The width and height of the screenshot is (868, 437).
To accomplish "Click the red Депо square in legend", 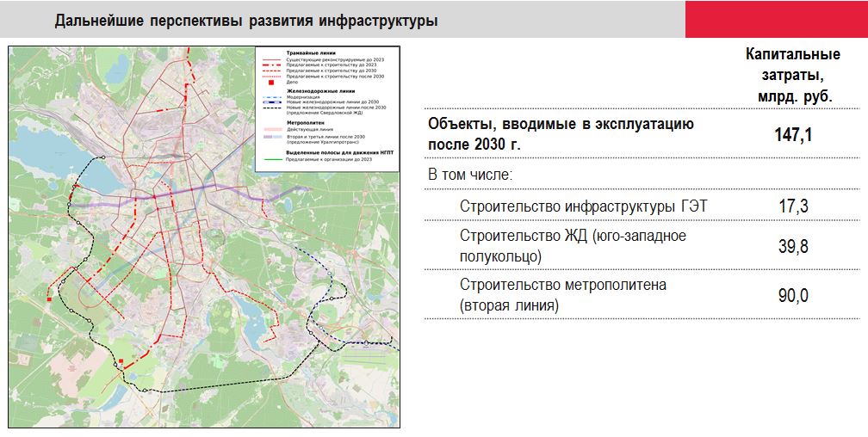I will pyautogui.click(x=271, y=83).
